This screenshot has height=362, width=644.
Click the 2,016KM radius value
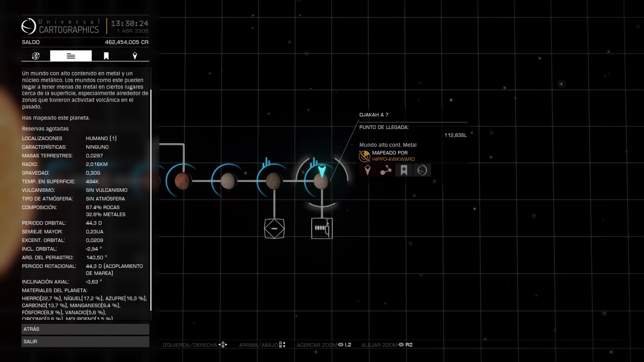[97, 164]
